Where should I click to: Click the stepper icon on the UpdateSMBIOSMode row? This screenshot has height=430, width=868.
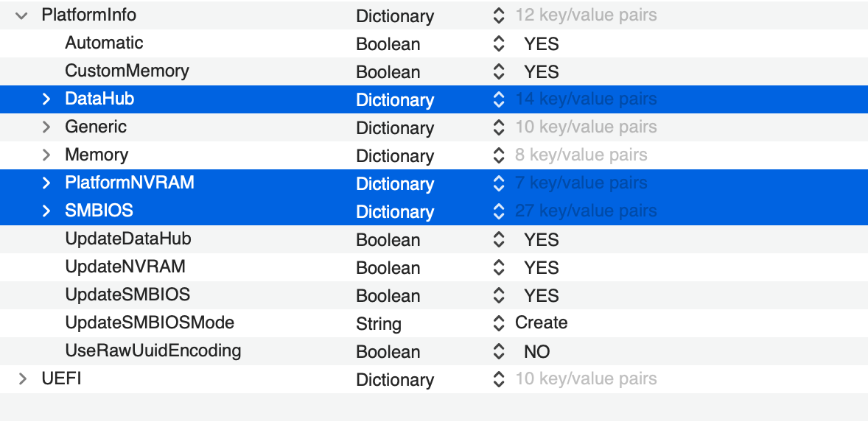point(499,324)
